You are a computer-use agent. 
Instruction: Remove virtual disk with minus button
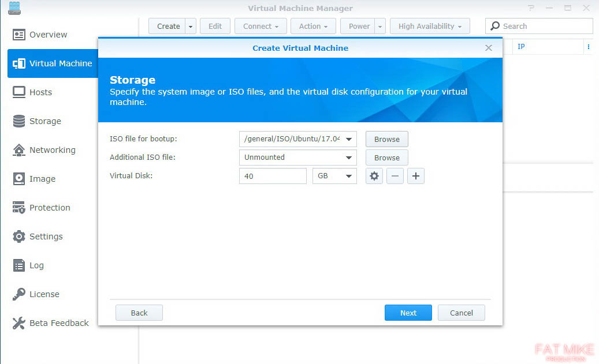pyautogui.click(x=395, y=176)
